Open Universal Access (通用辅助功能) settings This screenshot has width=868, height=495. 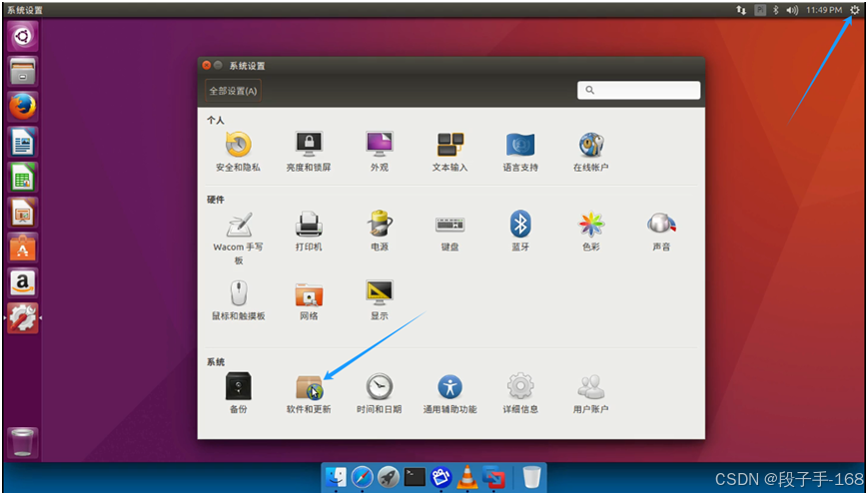(450, 393)
